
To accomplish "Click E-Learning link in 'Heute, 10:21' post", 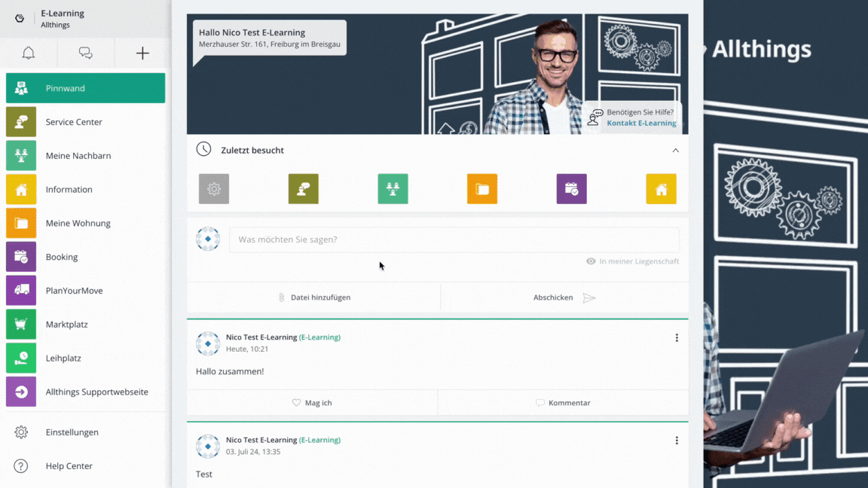I will pos(319,337).
